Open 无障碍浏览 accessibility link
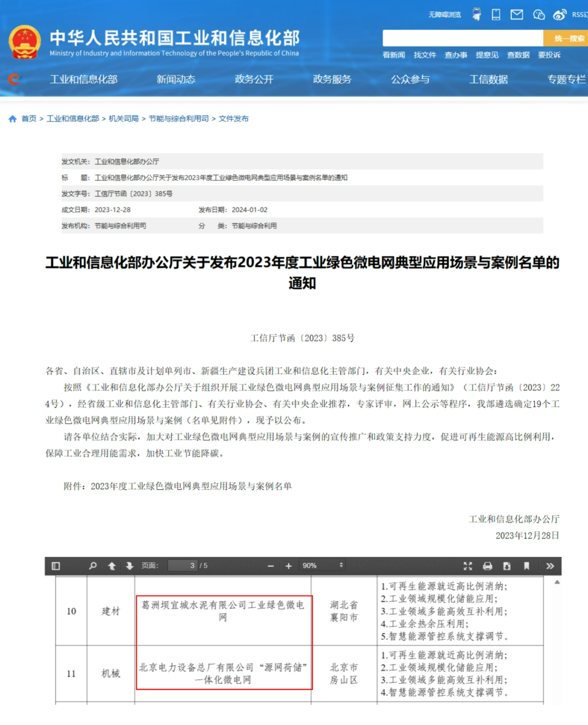Screen dimensions: 588x725 (x=444, y=15)
